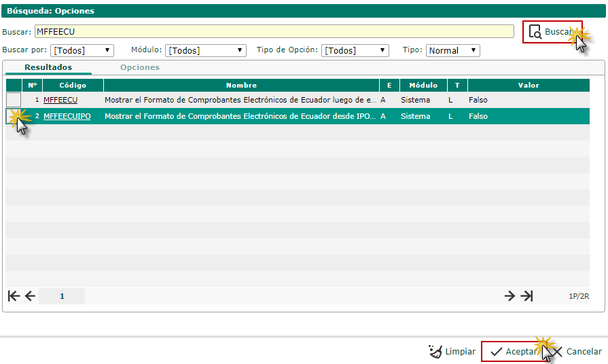
Task: Click the Falso value in MFFEECUIPO row
Action: pyautogui.click(x=478, y=116)
